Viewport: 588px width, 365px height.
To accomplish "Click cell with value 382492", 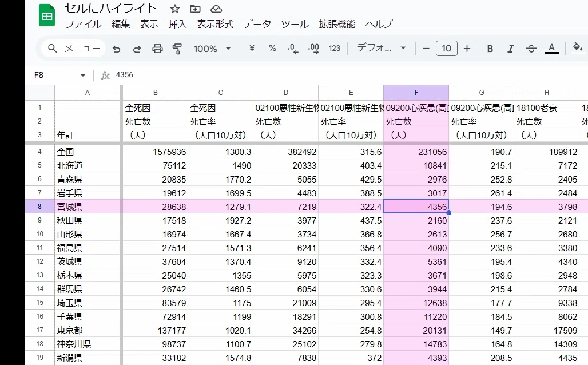I will (286, 152).
